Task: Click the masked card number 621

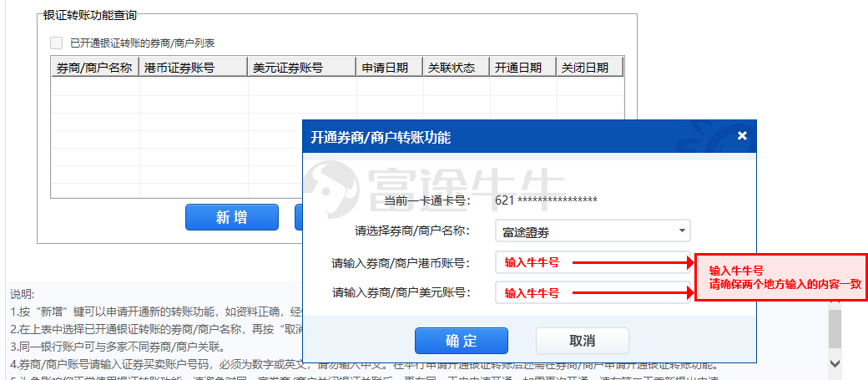Action: (x=546, y=200)
